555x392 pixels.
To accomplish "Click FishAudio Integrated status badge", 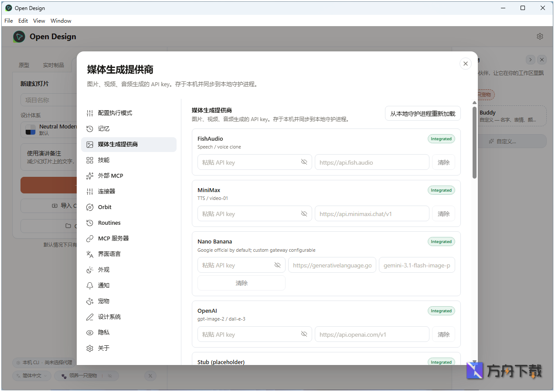I will pyautogui.click(x=441, y=139).
